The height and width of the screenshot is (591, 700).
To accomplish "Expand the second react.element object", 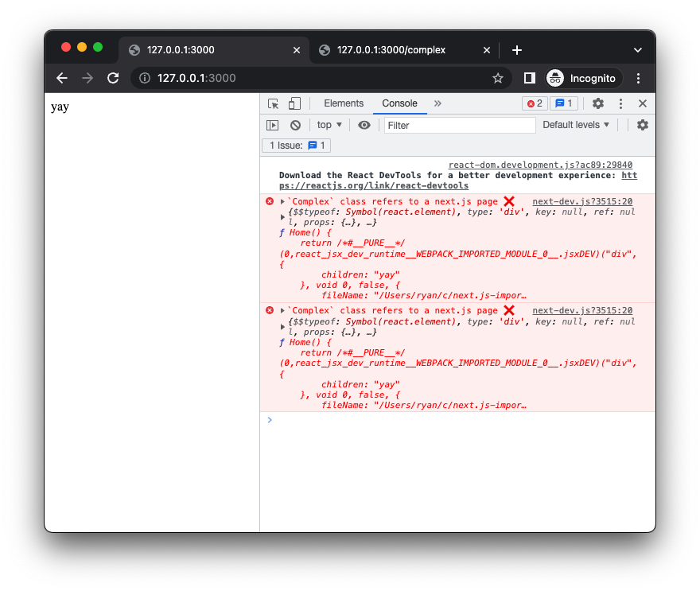I will (x=282, y=327).
